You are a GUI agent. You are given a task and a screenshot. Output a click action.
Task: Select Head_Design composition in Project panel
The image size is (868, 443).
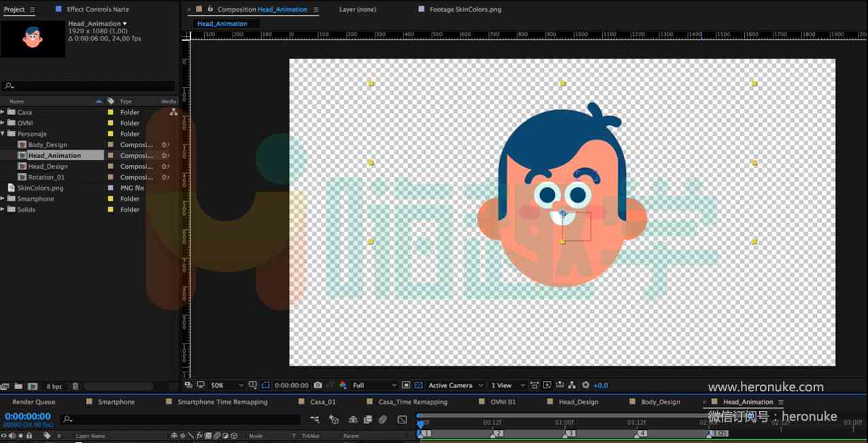point(48,167)
